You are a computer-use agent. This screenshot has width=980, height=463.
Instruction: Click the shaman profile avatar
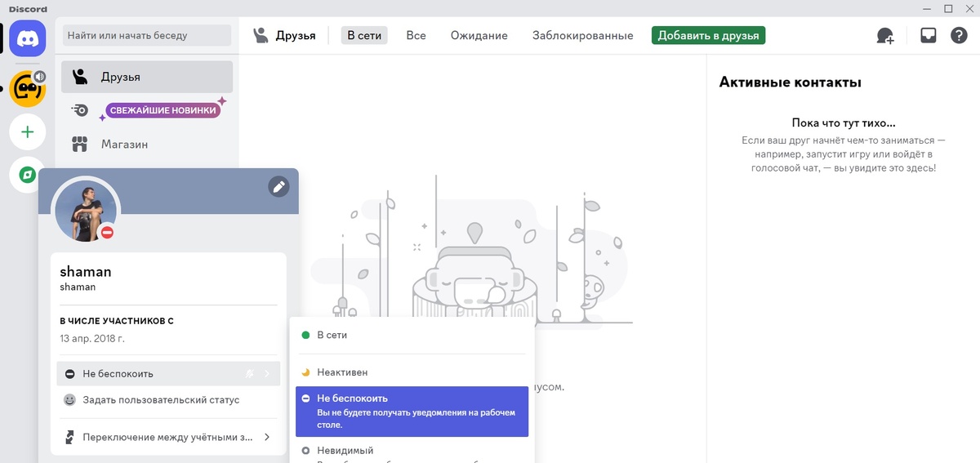(86, 211)
